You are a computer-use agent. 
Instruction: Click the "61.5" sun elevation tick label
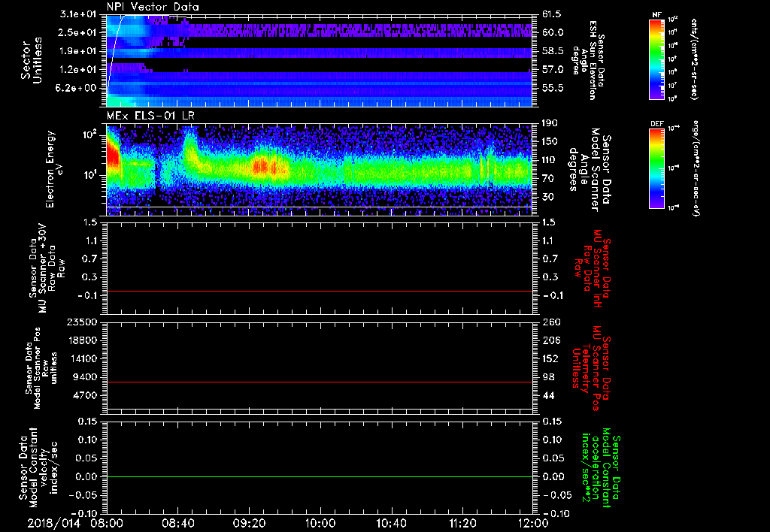(x=552, y=14)
